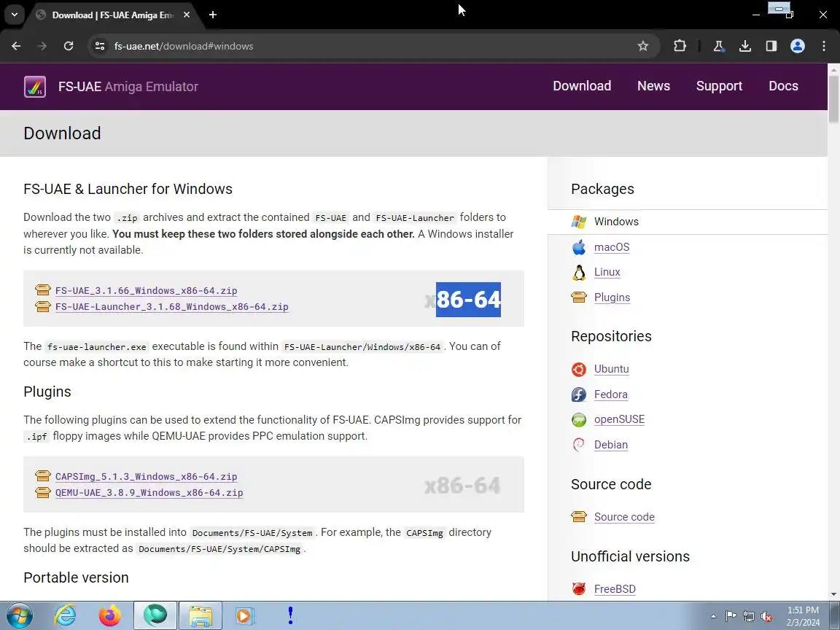Open the Ubuntu repository link

611,369
